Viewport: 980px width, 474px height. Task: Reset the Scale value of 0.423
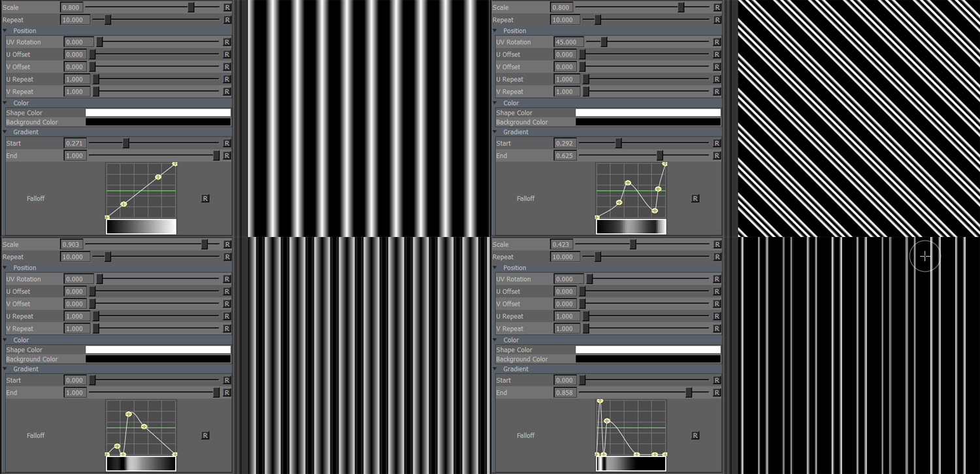(717, 244)
